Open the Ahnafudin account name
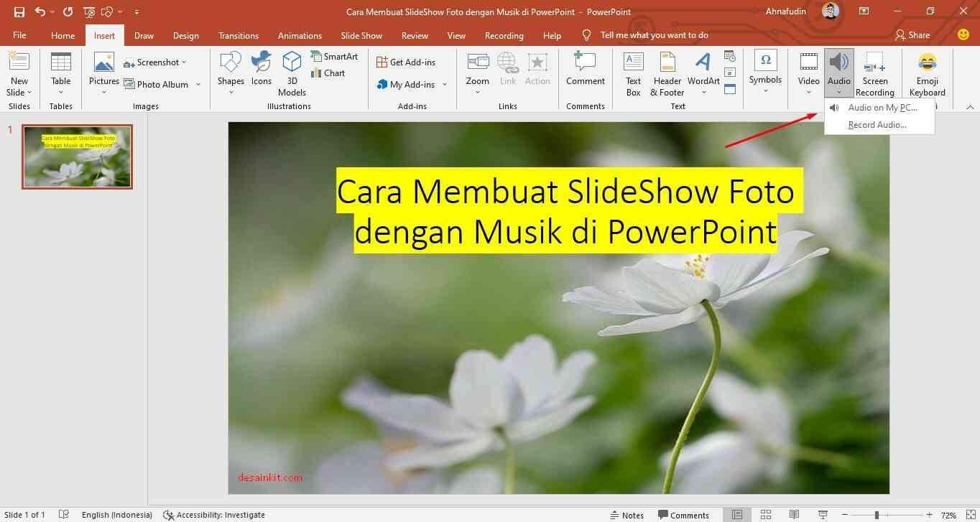 [786, 11]
